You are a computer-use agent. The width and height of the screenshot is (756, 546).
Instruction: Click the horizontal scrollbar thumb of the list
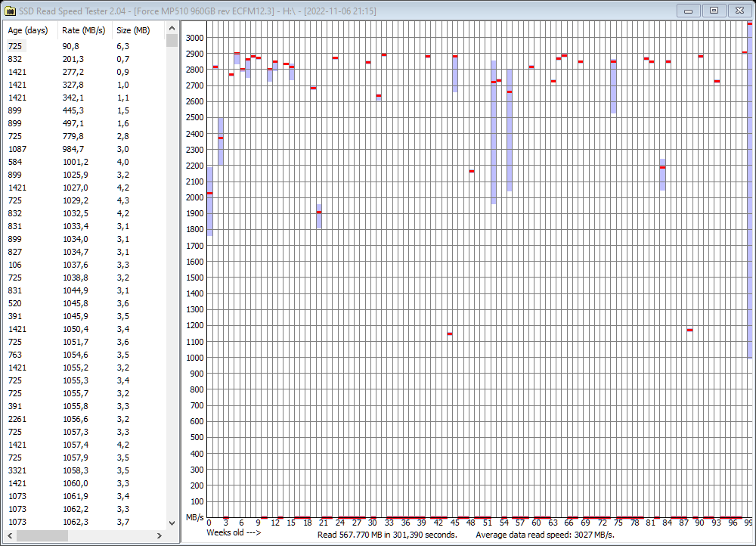point(42,535)
